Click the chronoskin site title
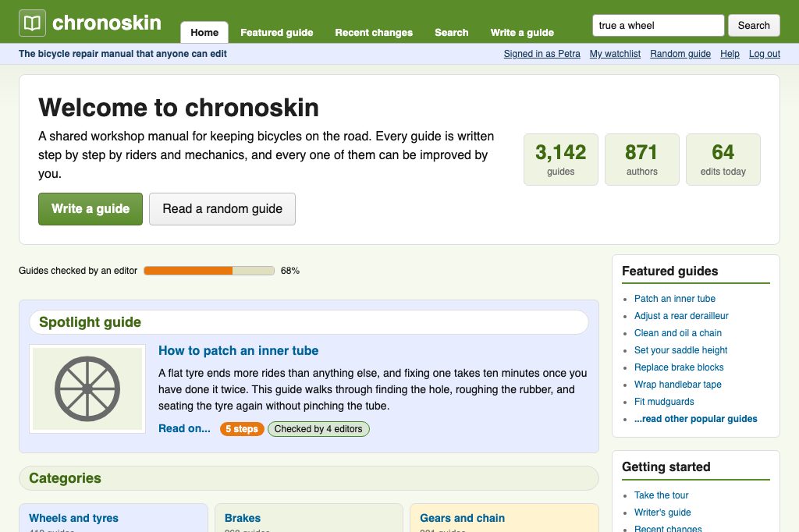This screenshot has height=532, width=799. [106, 23]
